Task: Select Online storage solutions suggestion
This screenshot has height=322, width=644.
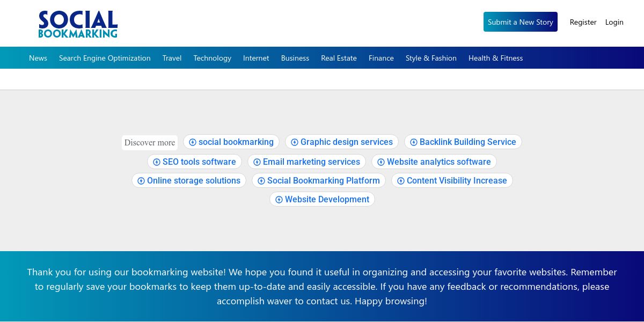Action: 189,180
